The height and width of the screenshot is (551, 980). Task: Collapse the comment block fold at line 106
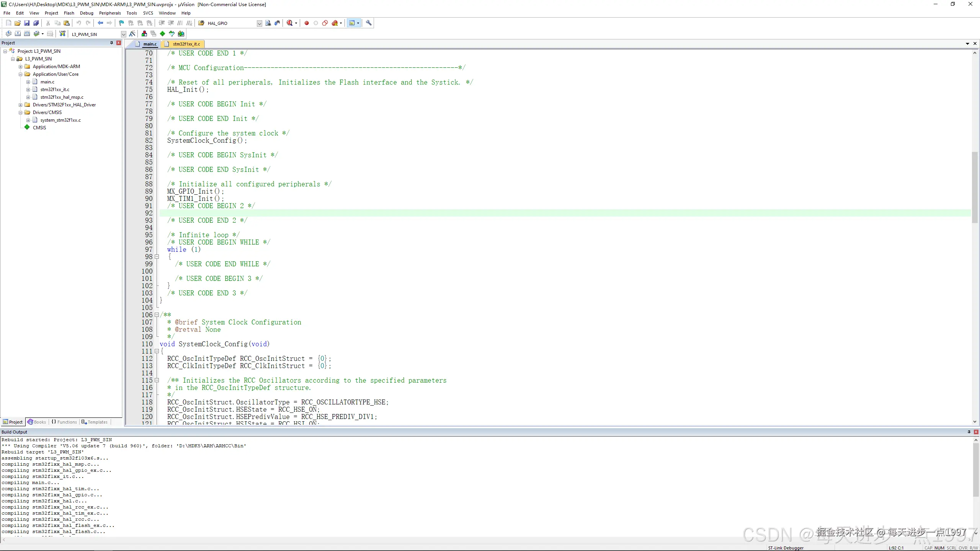pyautogui.click(x=157, y=315)
